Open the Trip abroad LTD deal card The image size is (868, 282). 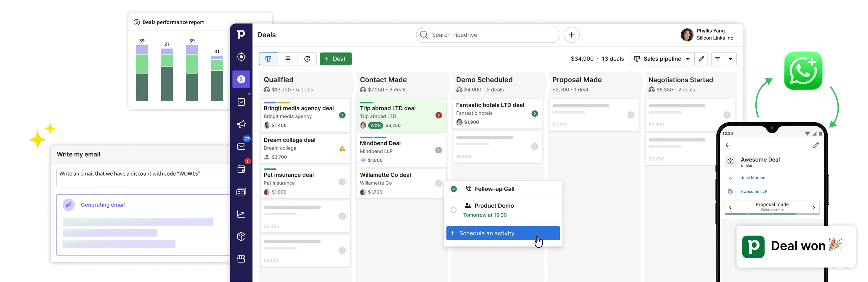[x=401, y=115]
